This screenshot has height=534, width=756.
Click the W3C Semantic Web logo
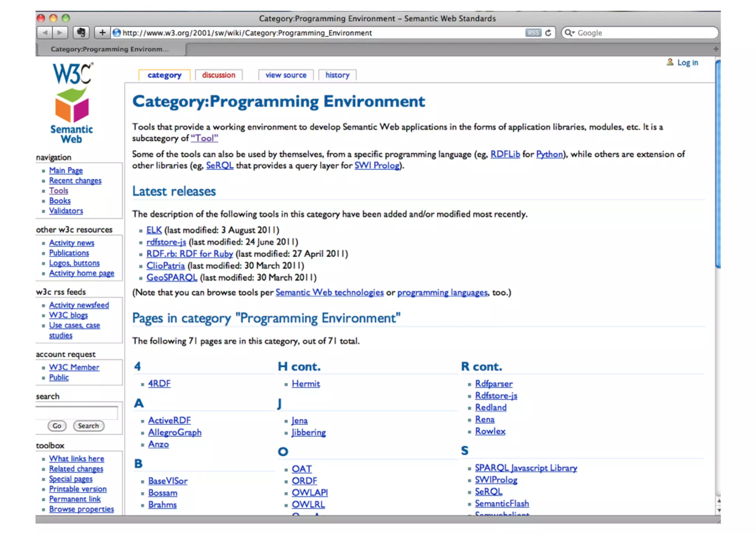[x=72, y=103]
